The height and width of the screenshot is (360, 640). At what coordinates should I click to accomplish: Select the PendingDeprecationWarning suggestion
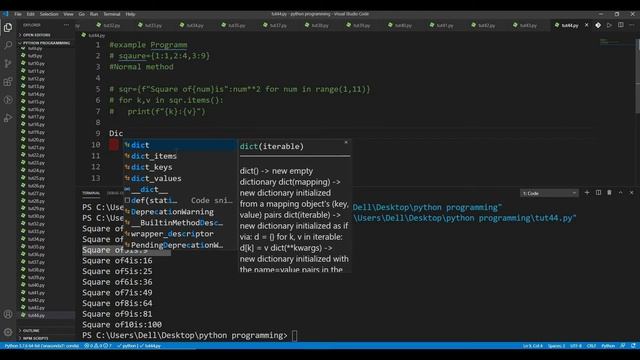pos(180,245)
